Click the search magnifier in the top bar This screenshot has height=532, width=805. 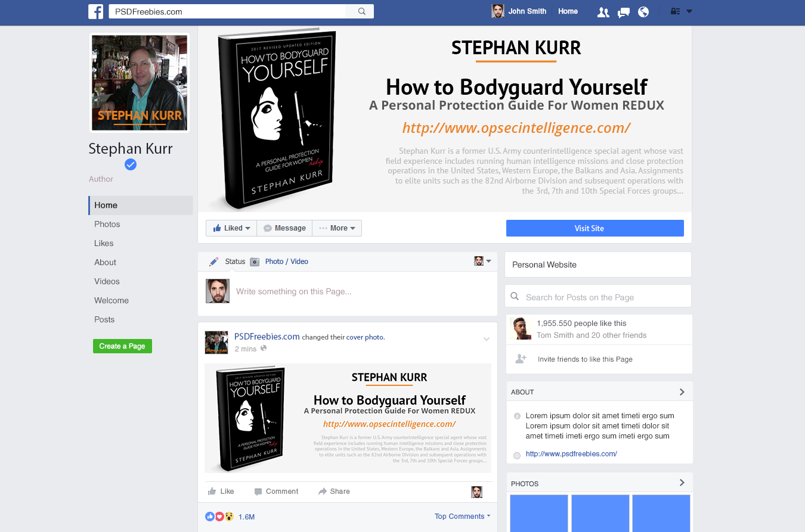pos(360,11)
